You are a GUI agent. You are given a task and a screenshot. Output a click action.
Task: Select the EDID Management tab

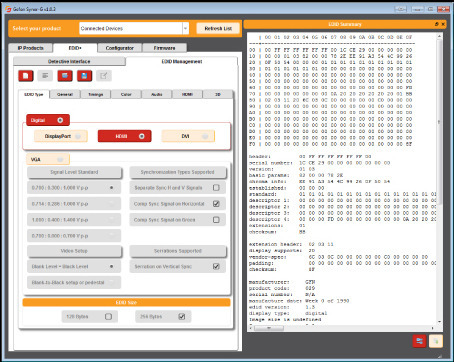click(x=182, y=61)
